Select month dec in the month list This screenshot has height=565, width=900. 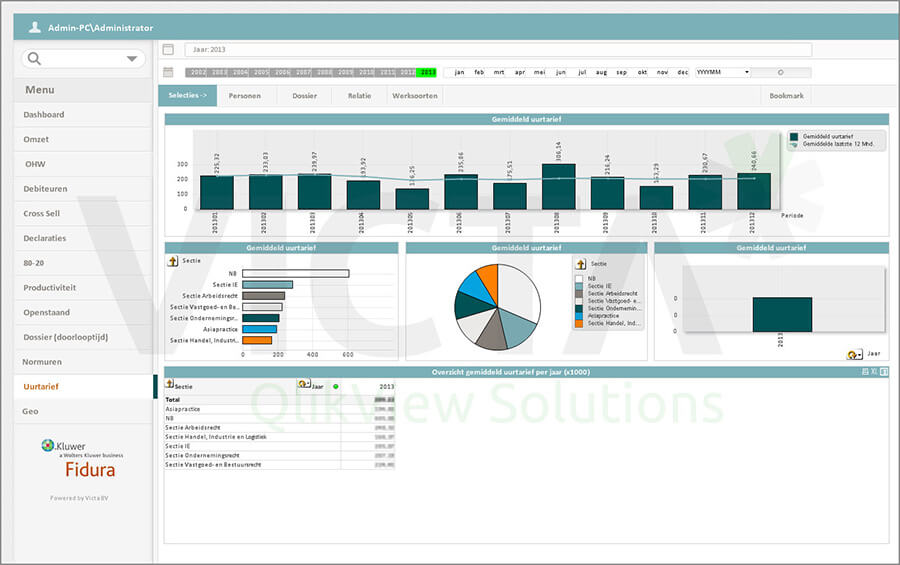682,72
